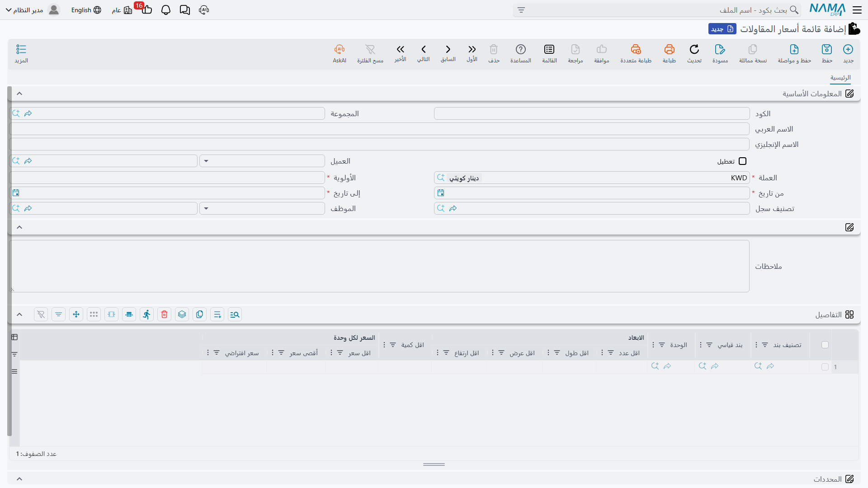Open the Employee (الموظف) type dropdown
The height and width of the screenshot is (488, 868).
[x=206, y=209]
